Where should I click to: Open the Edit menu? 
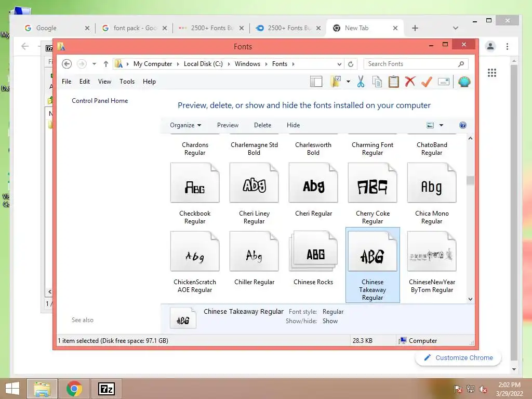(85, 82)
